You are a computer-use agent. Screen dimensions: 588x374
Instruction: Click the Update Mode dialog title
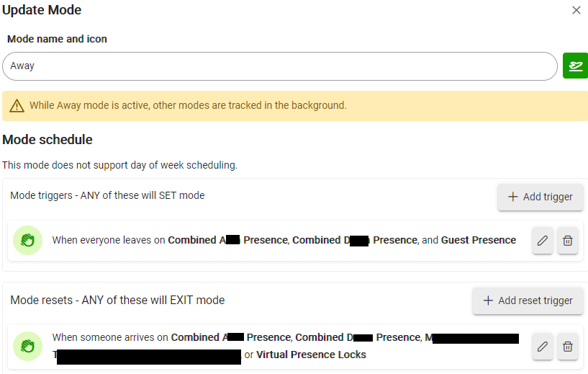42,10
